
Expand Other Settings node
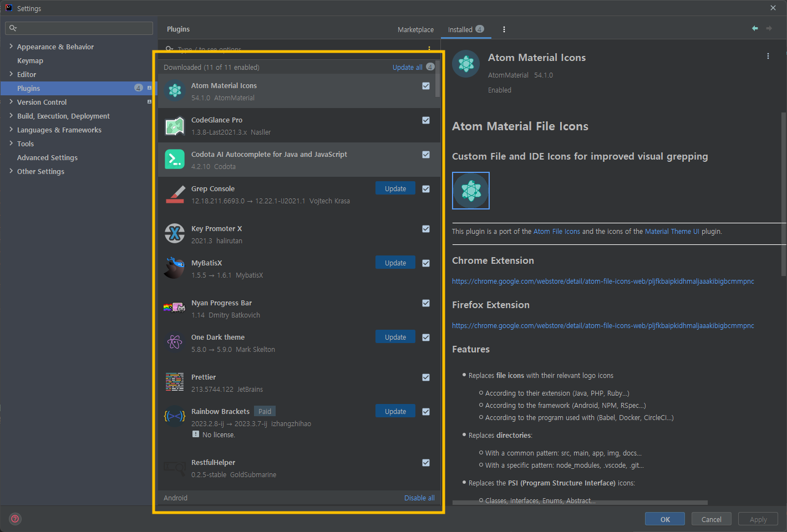(11, 171)
